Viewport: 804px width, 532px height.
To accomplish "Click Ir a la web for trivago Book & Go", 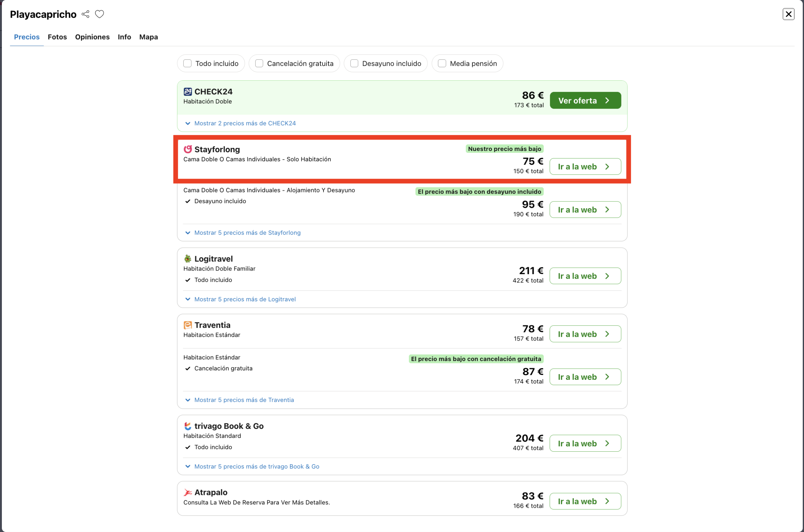I will pyautogui.click(x=585, y=443).
